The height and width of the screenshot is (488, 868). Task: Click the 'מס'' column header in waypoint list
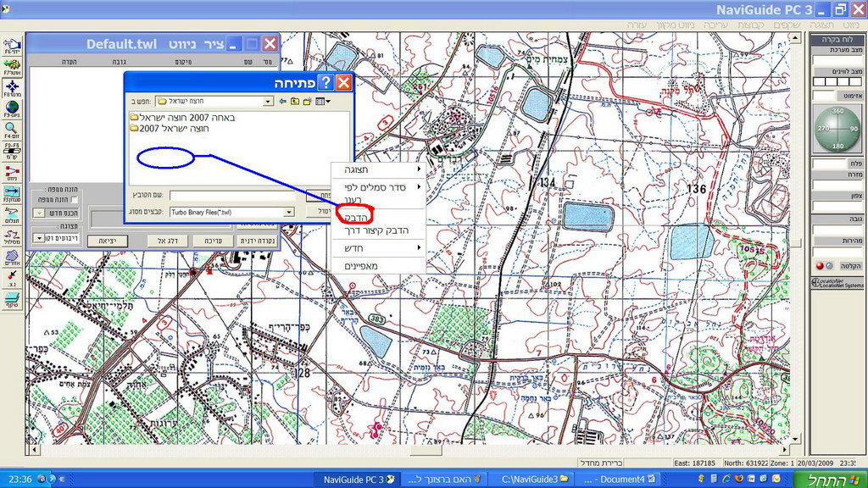click(x=269, y=62)
